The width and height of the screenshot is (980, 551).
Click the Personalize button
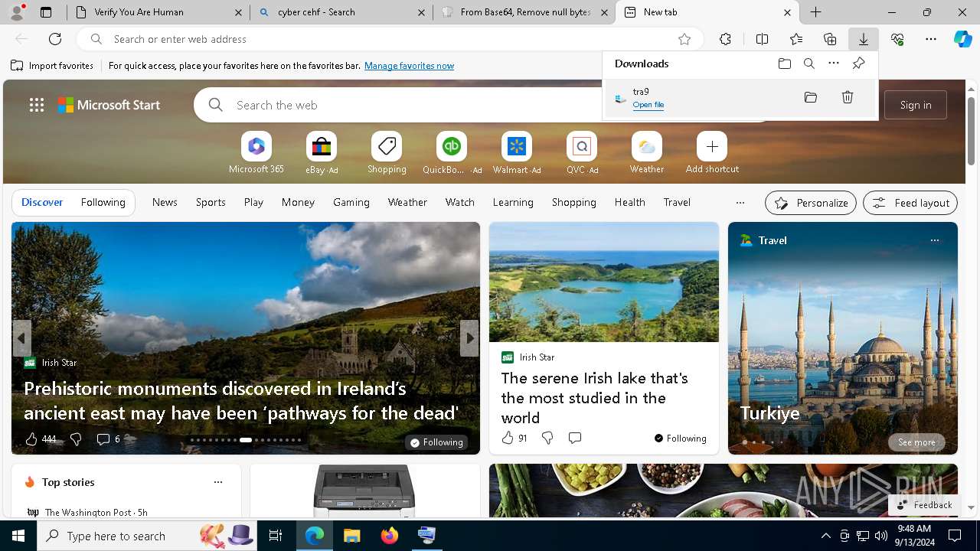coord(811,203)
